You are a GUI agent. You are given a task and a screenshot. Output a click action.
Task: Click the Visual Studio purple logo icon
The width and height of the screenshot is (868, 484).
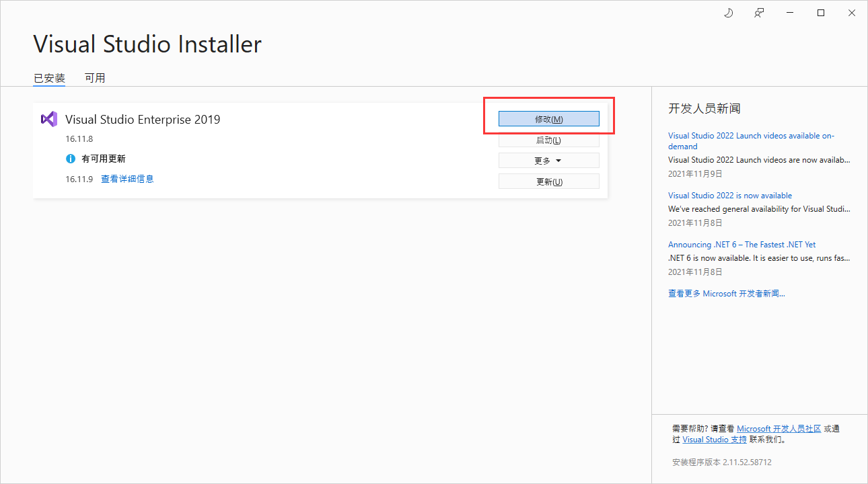(48, 119)
